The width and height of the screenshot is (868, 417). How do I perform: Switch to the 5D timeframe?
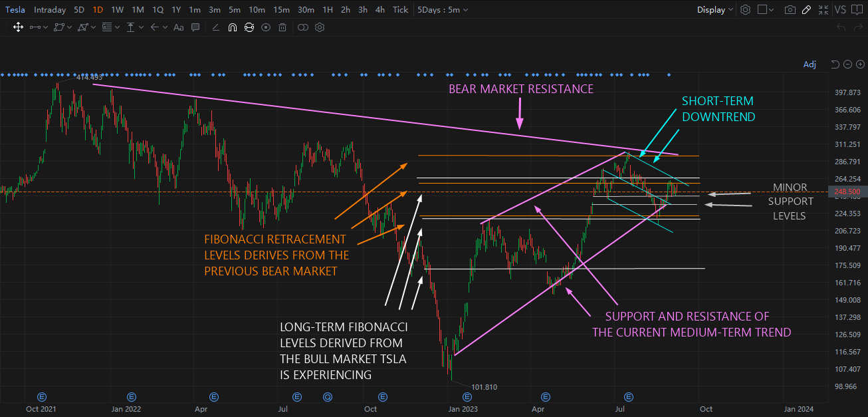click(x=78, y=10)
